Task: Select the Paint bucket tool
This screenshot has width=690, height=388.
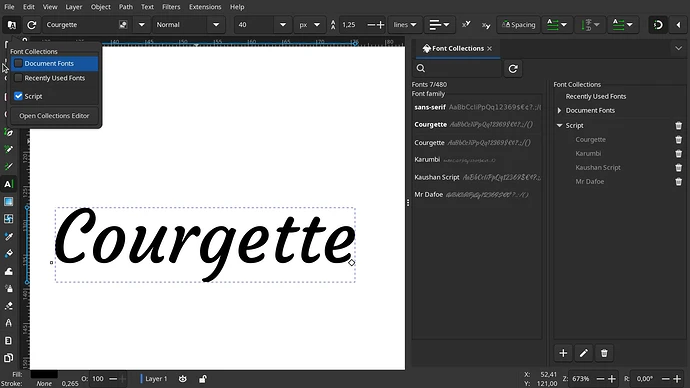Action: [x=8, y=253]
